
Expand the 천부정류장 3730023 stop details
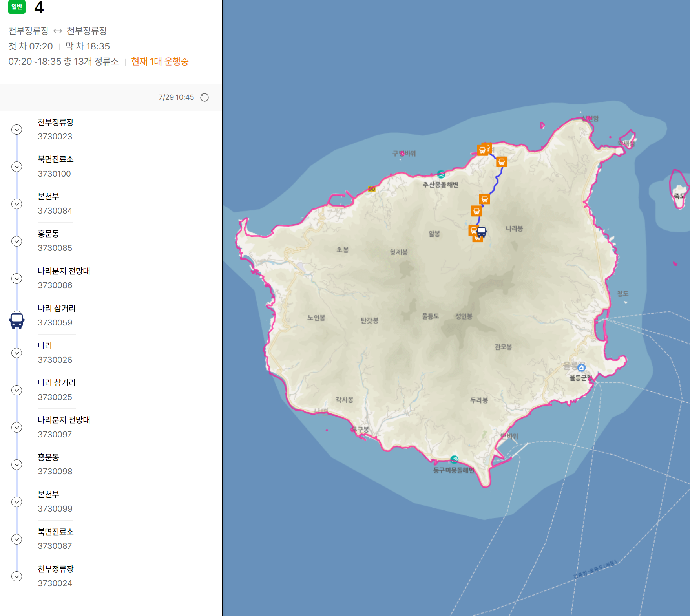(x=16, y=130)
